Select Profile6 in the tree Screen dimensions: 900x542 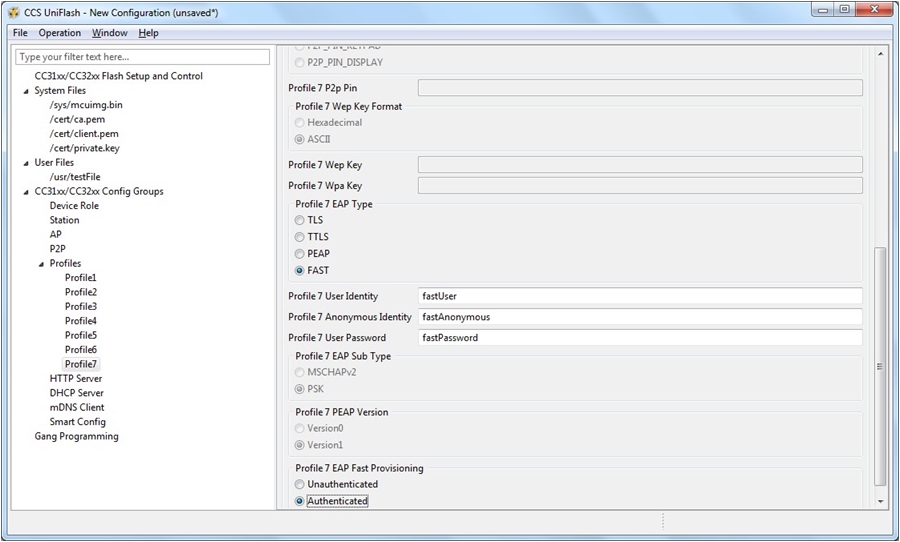(x=80, y=349)
